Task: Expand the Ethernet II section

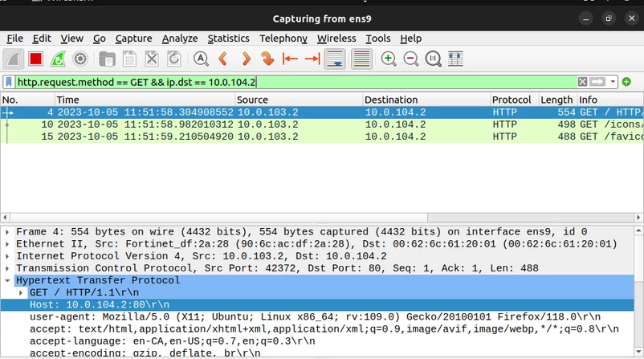Action: pos(7,244)
